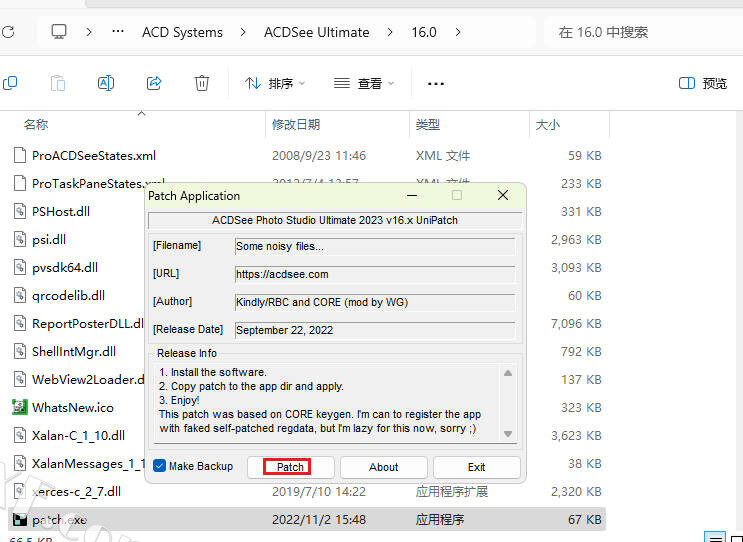Click the [Filename] field in patcher
Image resolution: width=743 pixels, height=542 pixels.
tap(375, 246)
